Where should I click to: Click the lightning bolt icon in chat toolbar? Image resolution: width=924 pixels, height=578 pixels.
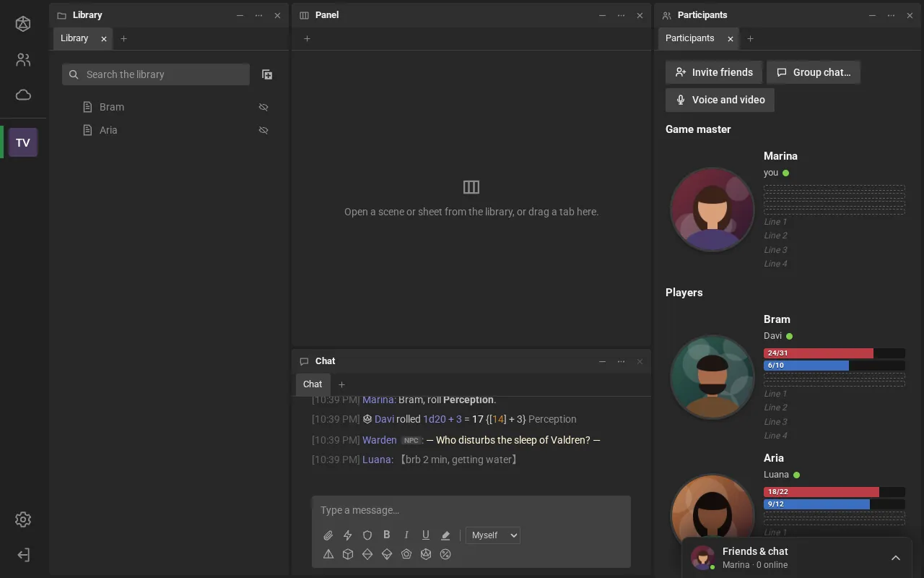[348, 535]
